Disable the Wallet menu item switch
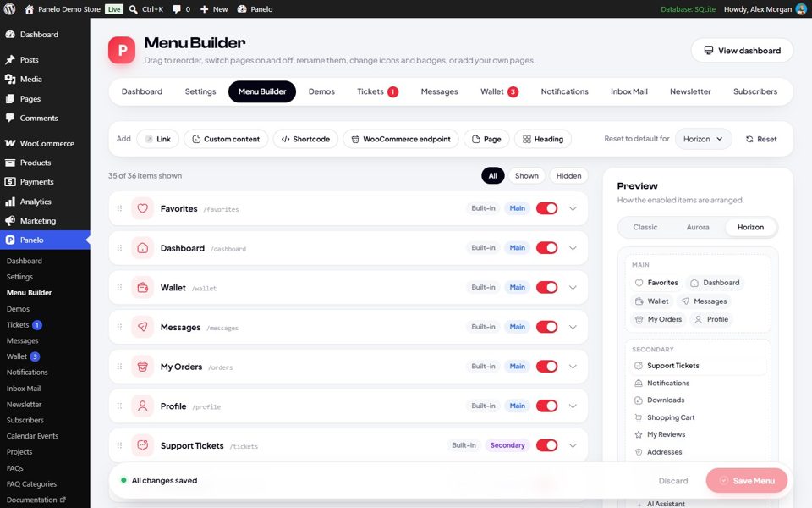 [x=547, y=287]
